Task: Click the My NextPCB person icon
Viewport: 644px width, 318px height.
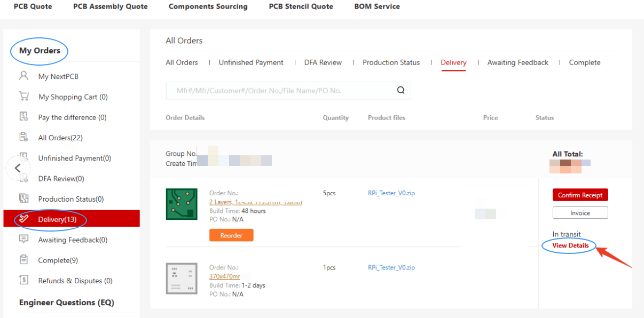Action: 23,76
